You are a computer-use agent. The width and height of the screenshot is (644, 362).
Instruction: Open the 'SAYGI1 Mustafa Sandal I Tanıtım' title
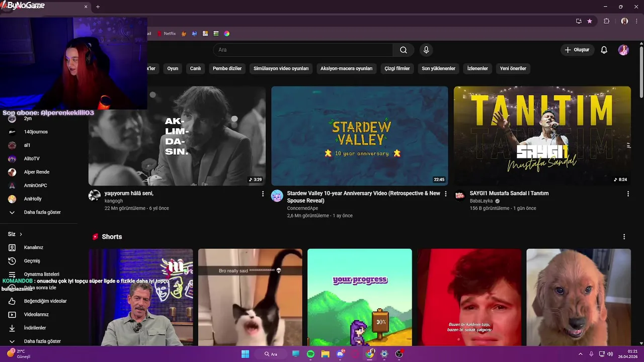pyautogui.click(x=509, y=193)
